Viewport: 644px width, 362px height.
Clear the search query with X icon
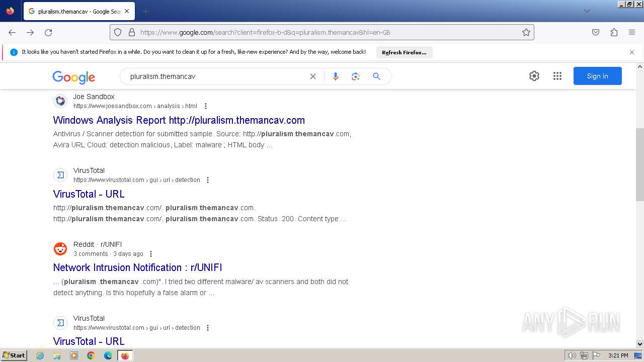pos(313,76)
